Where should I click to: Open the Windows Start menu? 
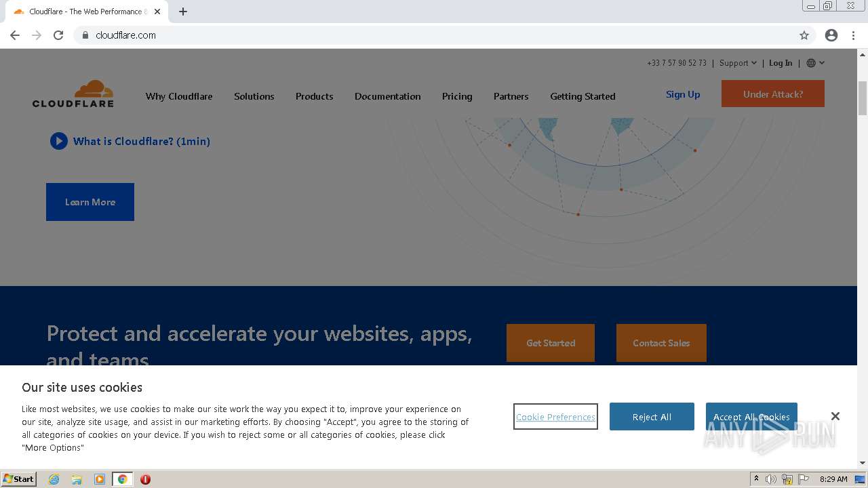tap(19, 479)
